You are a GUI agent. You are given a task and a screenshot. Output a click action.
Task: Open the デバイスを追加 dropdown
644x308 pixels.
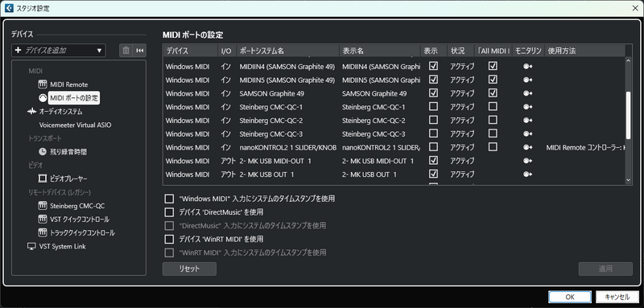point(59,51)
